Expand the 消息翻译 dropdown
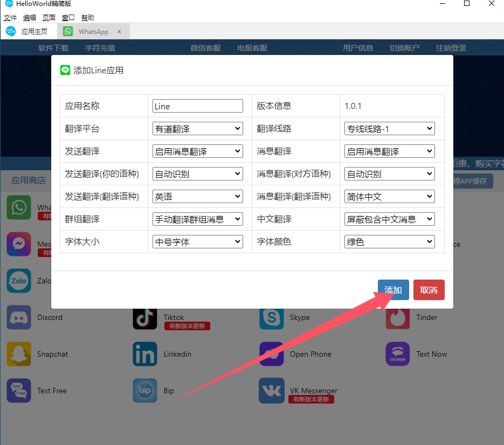Viewport: 504px width, 445px height. 390,151
